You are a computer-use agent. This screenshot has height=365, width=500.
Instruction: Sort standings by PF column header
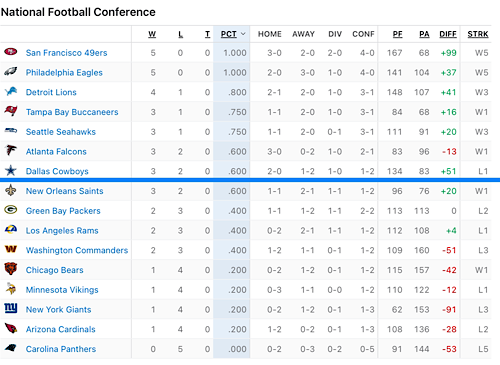click(x=397, y=34)
